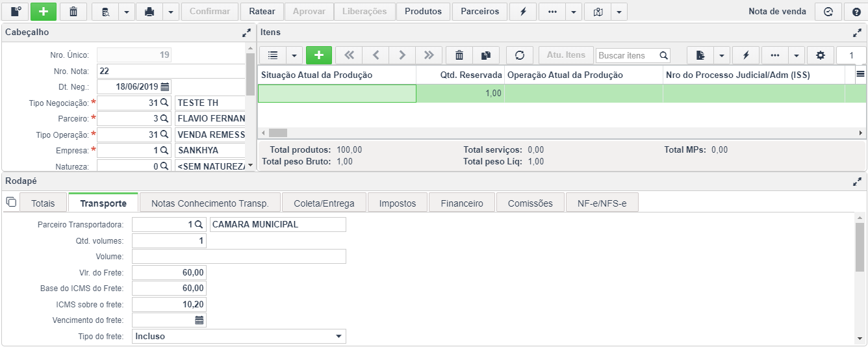Open column chooser menu icon at grid header right
This screenshot has width=868, height=347.
(860, 75)
